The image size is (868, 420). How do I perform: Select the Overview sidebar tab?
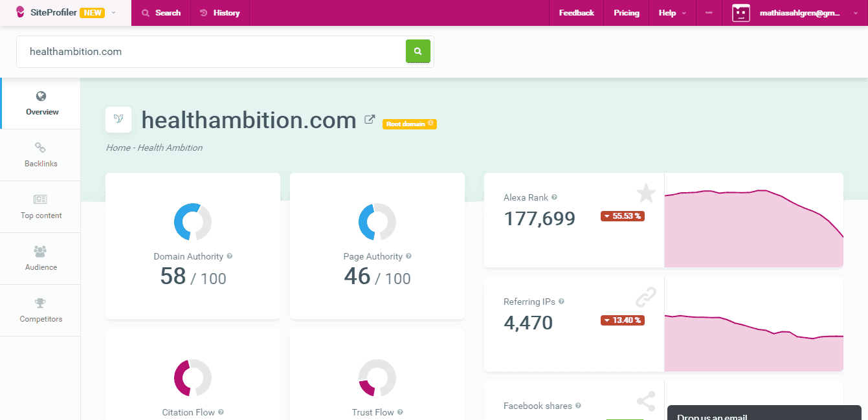41,104
